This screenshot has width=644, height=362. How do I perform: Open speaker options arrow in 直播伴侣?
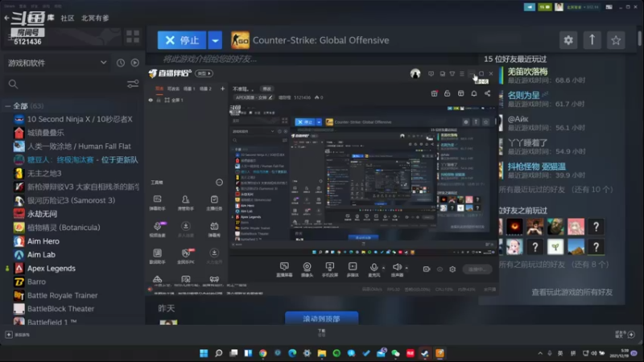coord(407,268)
